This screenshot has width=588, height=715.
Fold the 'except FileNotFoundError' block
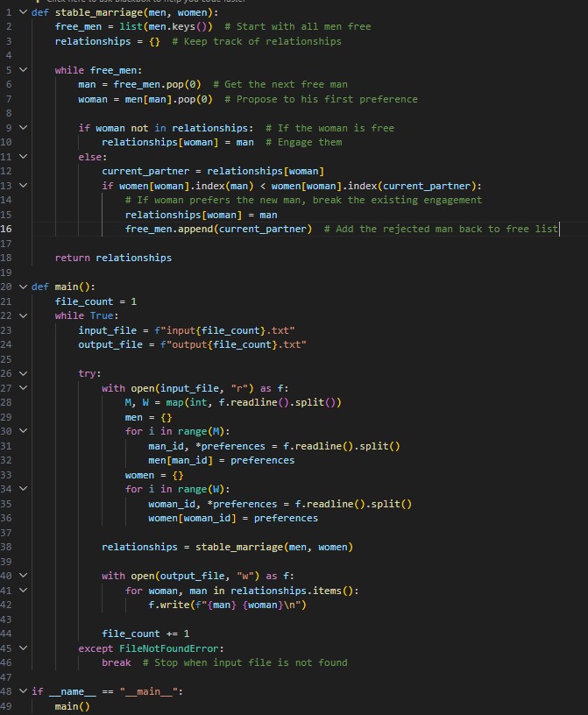23,648
